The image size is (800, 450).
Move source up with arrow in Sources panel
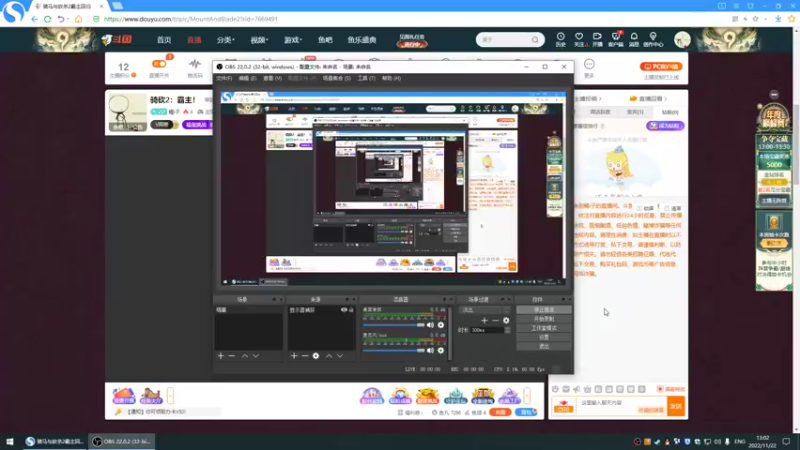coord(329,356)
